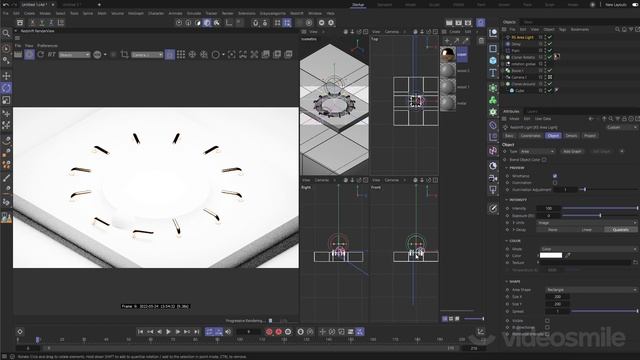Click the Add Graph button

(572, 151)
